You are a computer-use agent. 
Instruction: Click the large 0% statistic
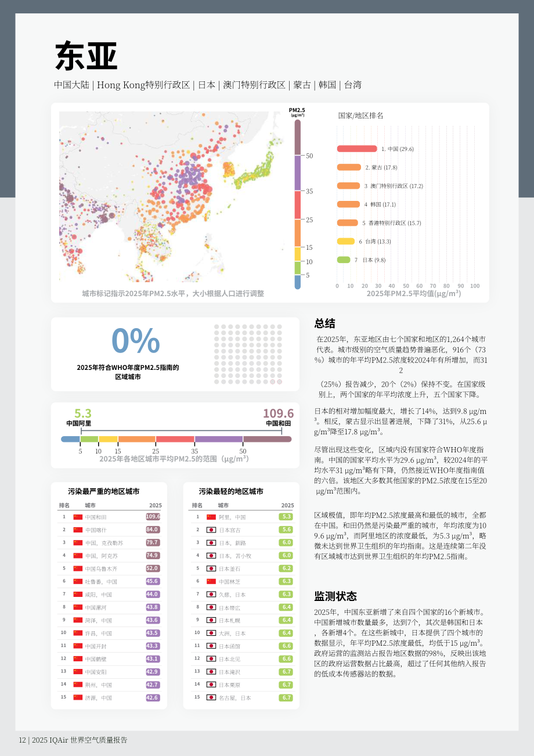pos(135,341)
